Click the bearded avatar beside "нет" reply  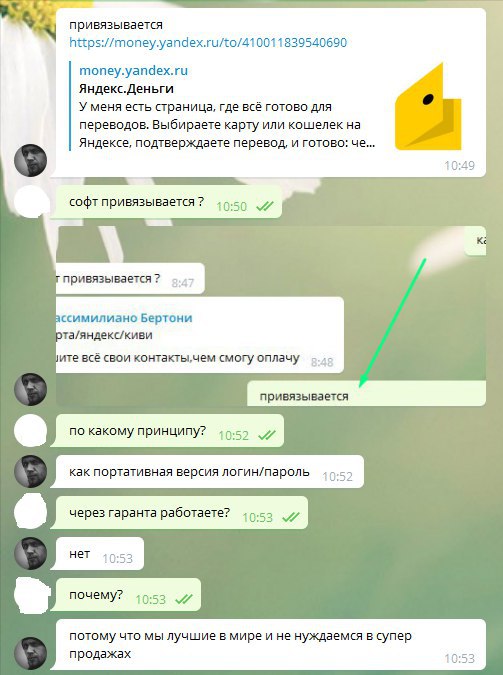30,553
